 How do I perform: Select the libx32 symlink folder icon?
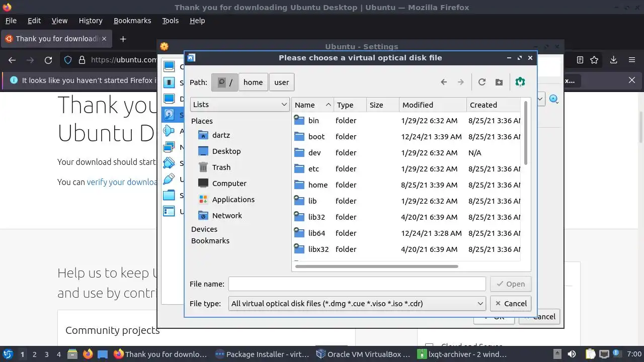click(x=299, y=249)
